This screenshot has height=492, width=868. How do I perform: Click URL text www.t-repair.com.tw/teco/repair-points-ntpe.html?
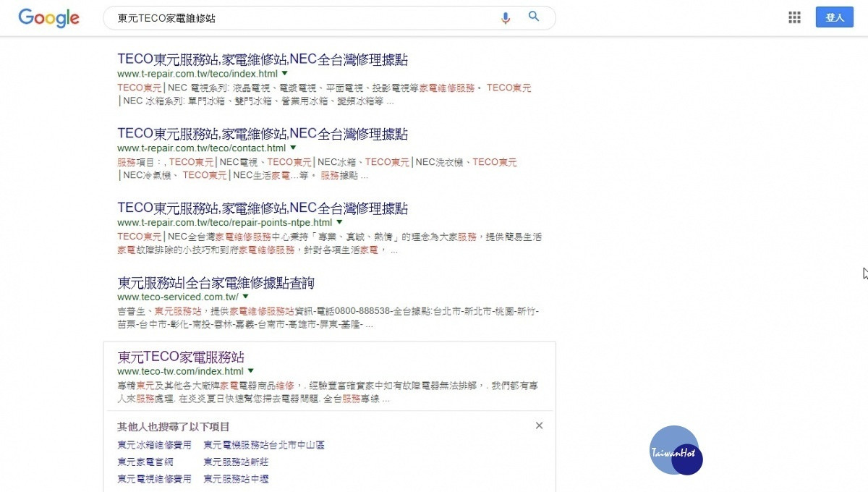[225, 222]
